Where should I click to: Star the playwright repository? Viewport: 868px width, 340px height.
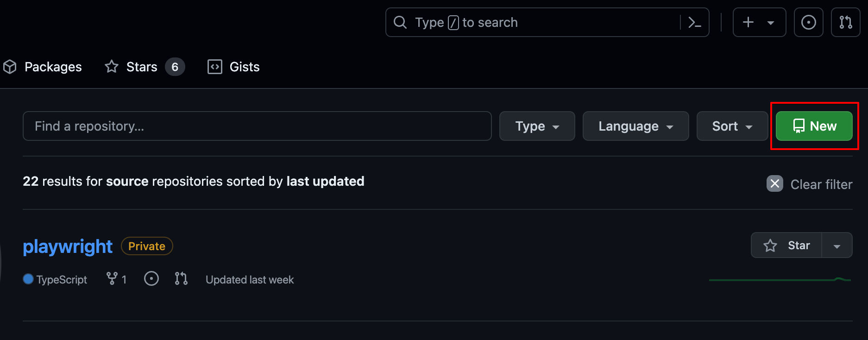point(786,245)
